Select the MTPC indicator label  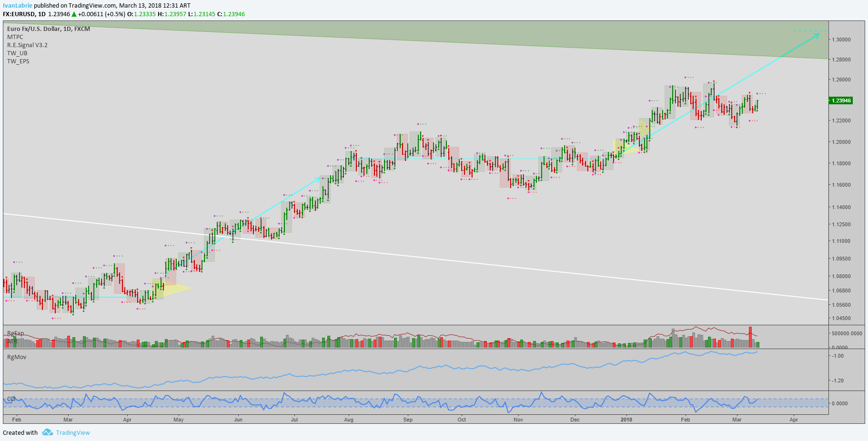[15, 37]
